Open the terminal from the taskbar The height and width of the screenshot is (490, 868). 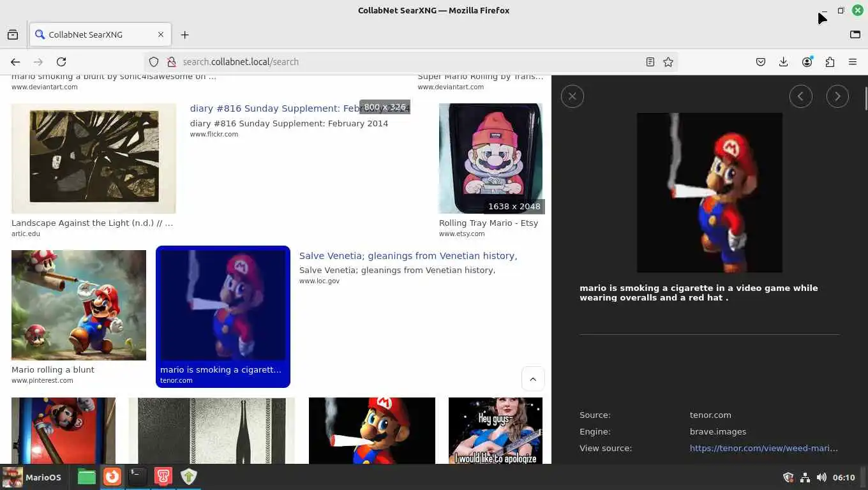click(138, 477)
